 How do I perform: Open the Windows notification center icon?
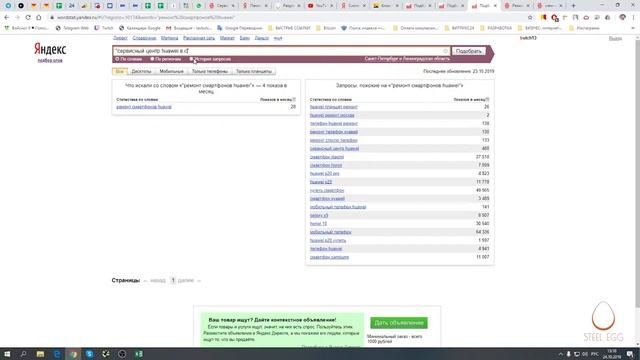(630, 354)
